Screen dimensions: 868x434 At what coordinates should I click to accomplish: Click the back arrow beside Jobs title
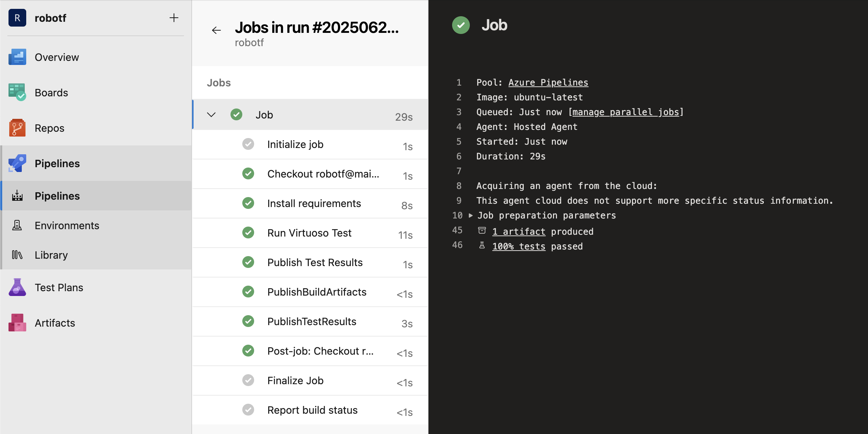216,30
